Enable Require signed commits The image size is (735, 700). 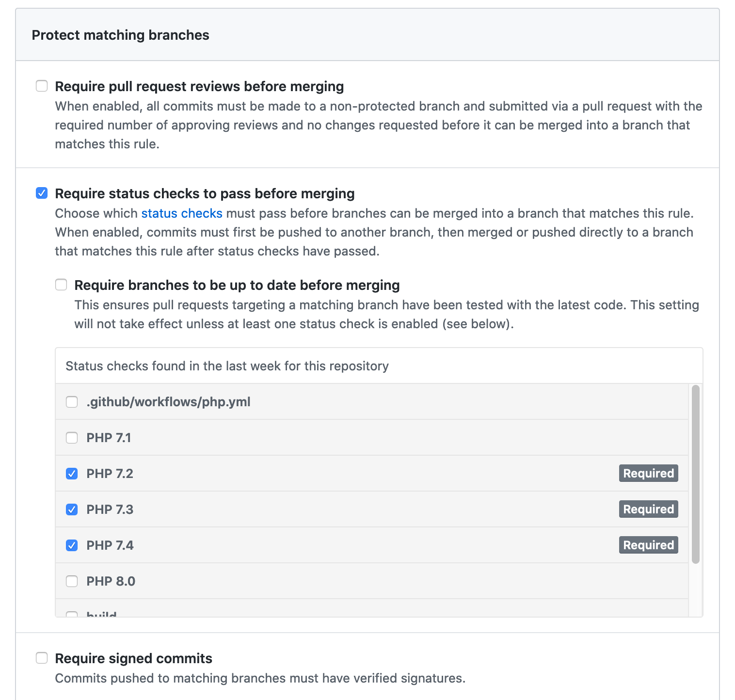[x=42, y=658]
